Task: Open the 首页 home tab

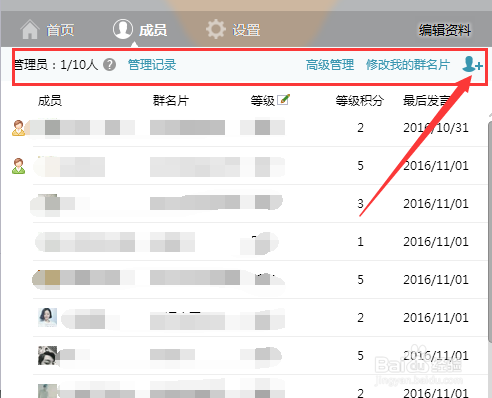Action: click(x=47, y=30)
